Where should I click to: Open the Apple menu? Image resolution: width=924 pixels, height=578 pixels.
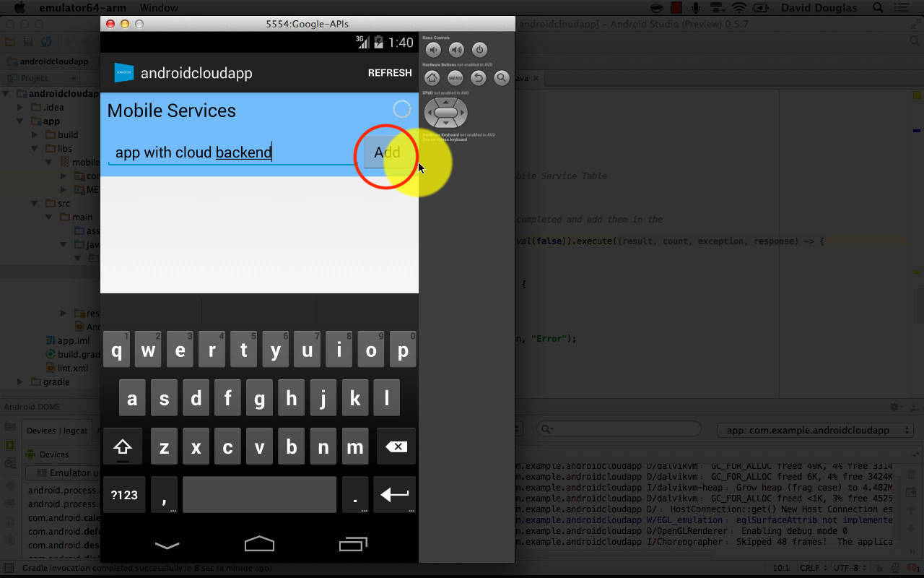click(x=19, y=8)
